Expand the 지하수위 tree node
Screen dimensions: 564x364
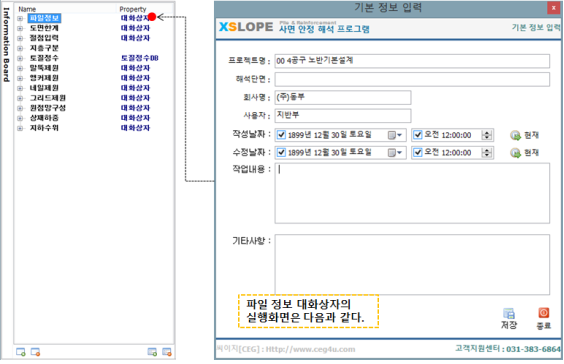[x=20, y=128]
